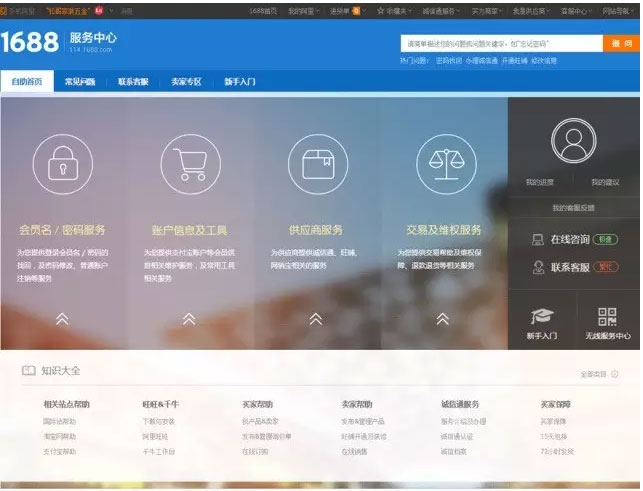The height and width of the screenshot is (491, 643).
Task: Switch to the 卖家专区 tab
Action: coord(187,82)
